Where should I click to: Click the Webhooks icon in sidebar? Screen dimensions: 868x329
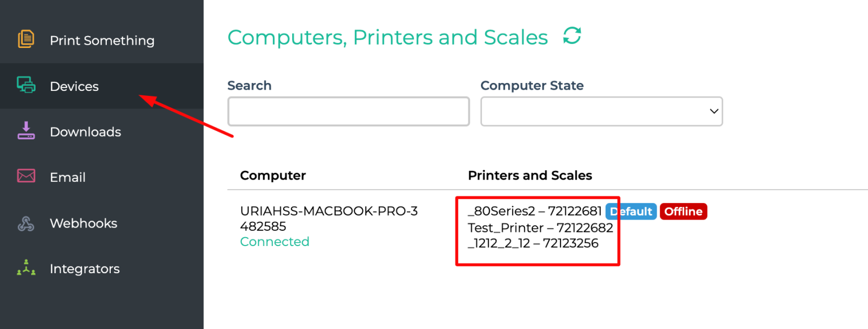coord(26,223)
